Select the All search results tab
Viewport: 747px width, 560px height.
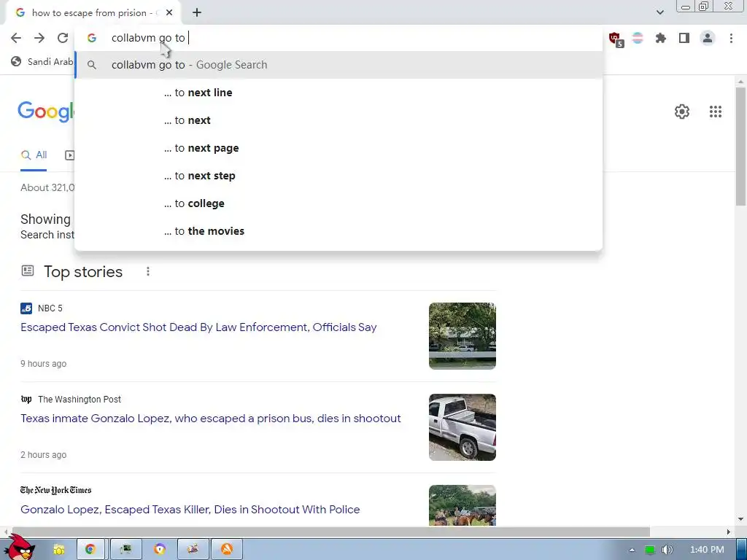tap(34, 155)
